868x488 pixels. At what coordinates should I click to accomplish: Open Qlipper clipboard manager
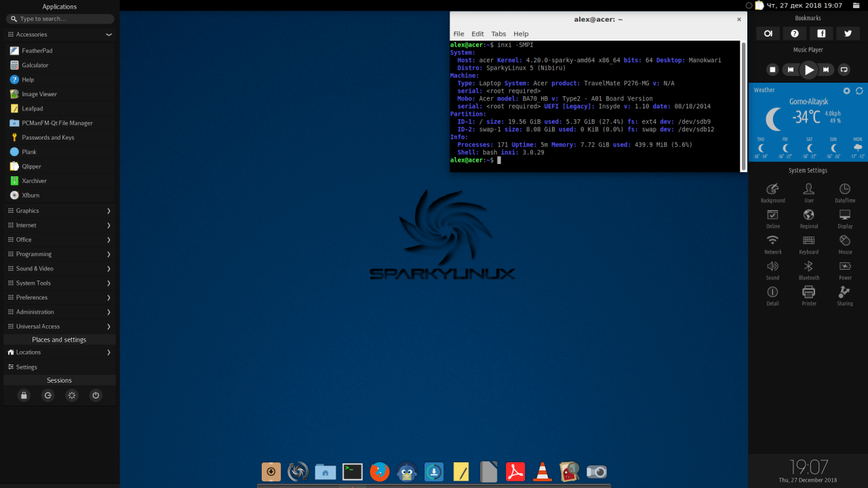60,166
